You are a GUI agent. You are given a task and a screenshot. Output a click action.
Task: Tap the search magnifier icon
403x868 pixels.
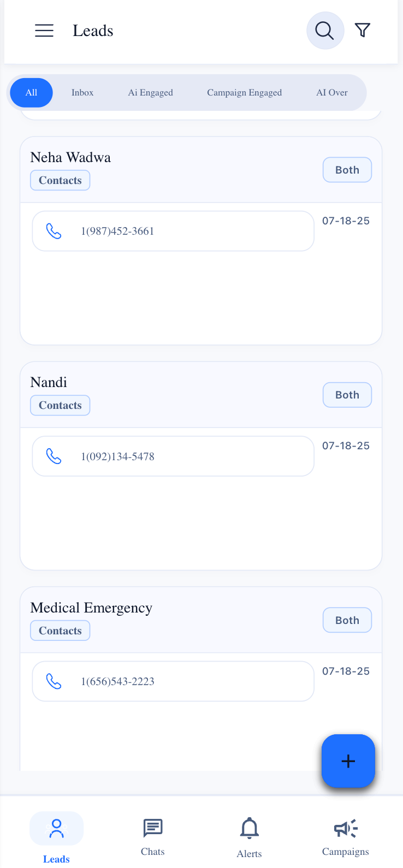[x=325, y=31]
